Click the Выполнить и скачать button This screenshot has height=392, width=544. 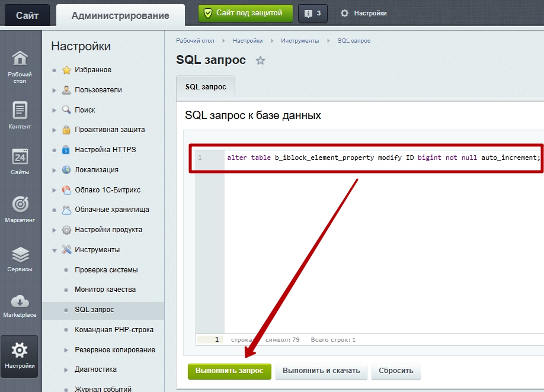(x=321, y=371)
